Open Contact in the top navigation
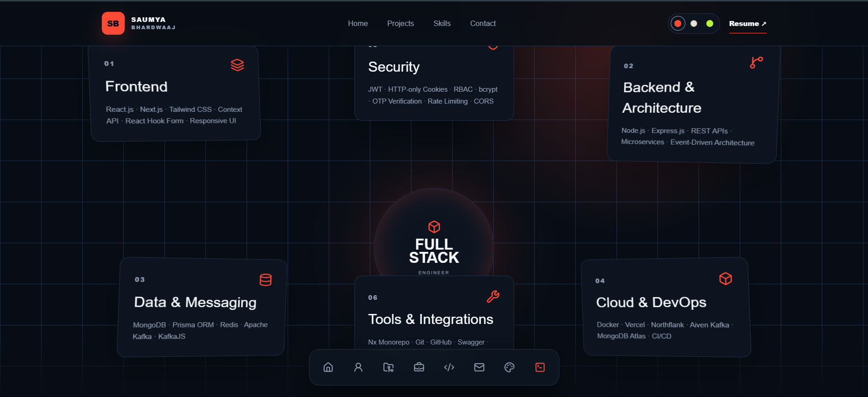868x397 pixels. pos(483,23)
